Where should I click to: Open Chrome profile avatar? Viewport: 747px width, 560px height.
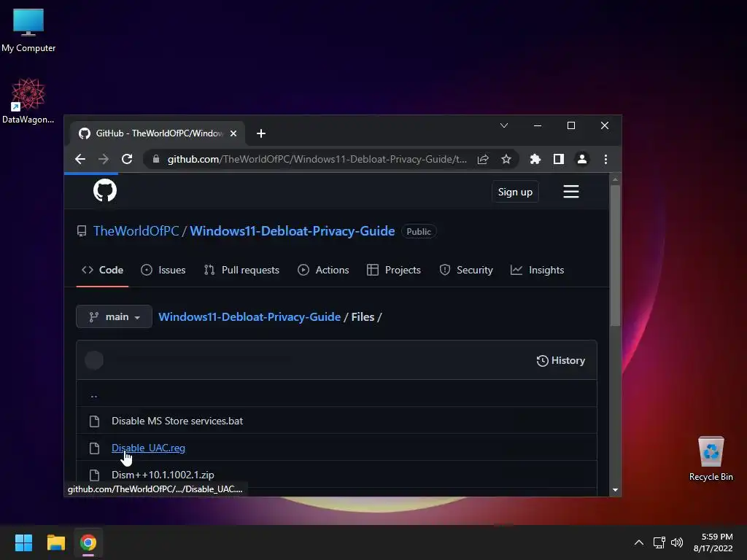[581, 159]
